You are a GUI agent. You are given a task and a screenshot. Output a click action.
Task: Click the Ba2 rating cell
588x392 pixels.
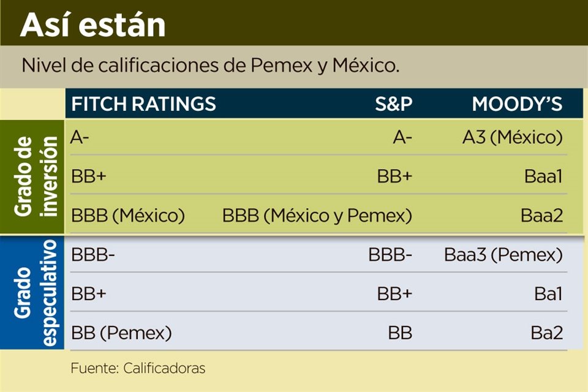point(546,333)
